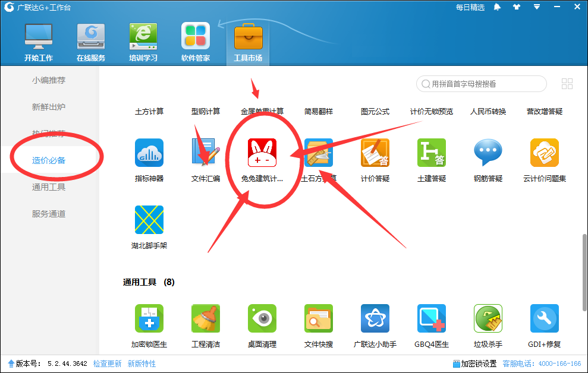588x373 pixels.
Task: Launch the GDI+修复 wrench tool
Action: [x=545, y=318]
